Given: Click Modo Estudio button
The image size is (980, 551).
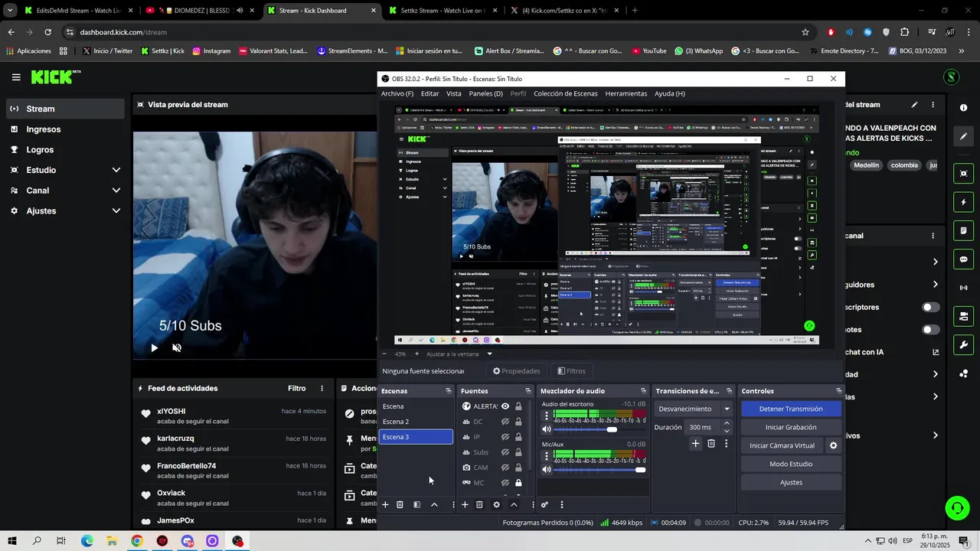Looking at the screenshot, I should [791, 464].
